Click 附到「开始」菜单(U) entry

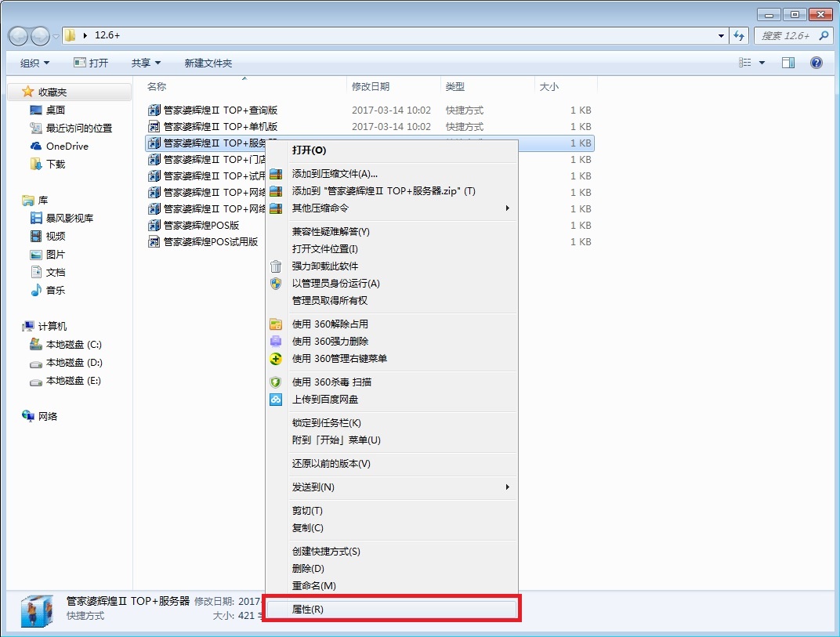tap(392, 440)
